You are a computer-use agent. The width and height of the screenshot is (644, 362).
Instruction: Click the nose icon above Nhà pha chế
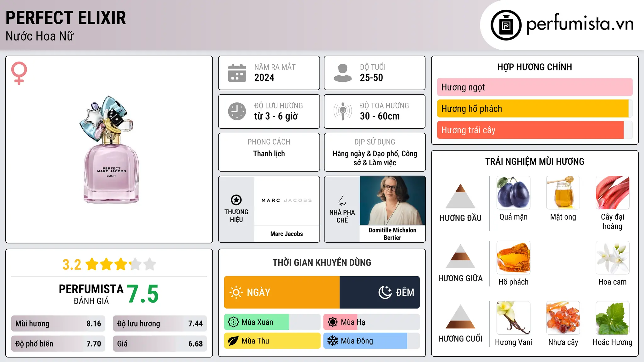pos(342,200)
